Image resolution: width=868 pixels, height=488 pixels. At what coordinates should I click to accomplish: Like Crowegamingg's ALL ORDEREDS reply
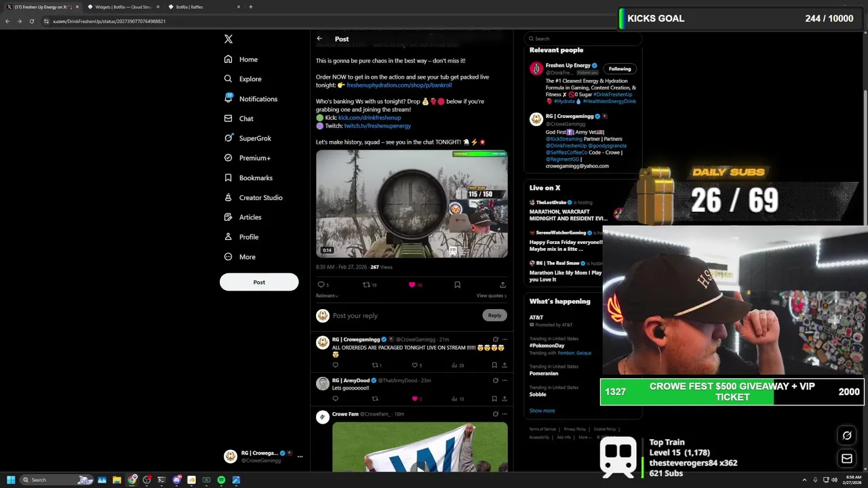coord(415,365)
